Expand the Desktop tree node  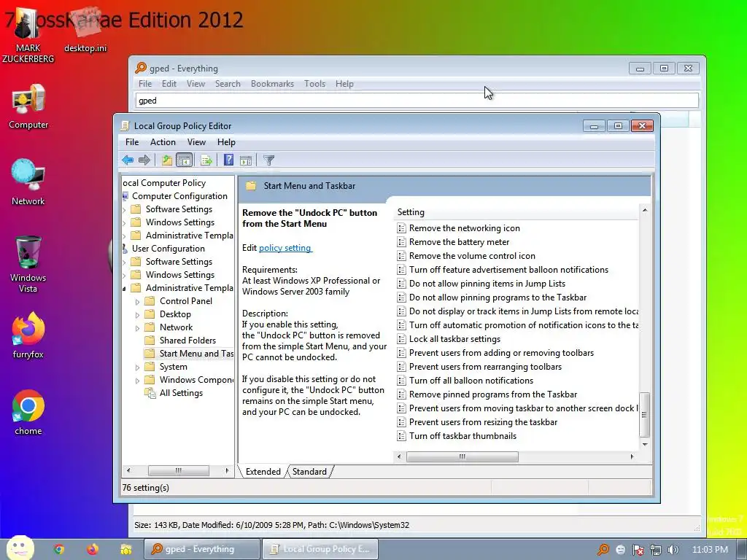tap(137, 315)
